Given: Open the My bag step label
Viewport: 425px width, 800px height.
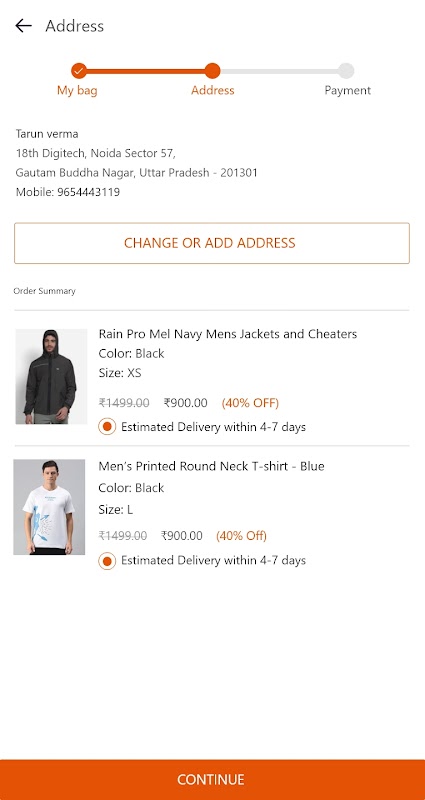Looking at the screenshot, I should pyautogui.click(x=77, y=91).
